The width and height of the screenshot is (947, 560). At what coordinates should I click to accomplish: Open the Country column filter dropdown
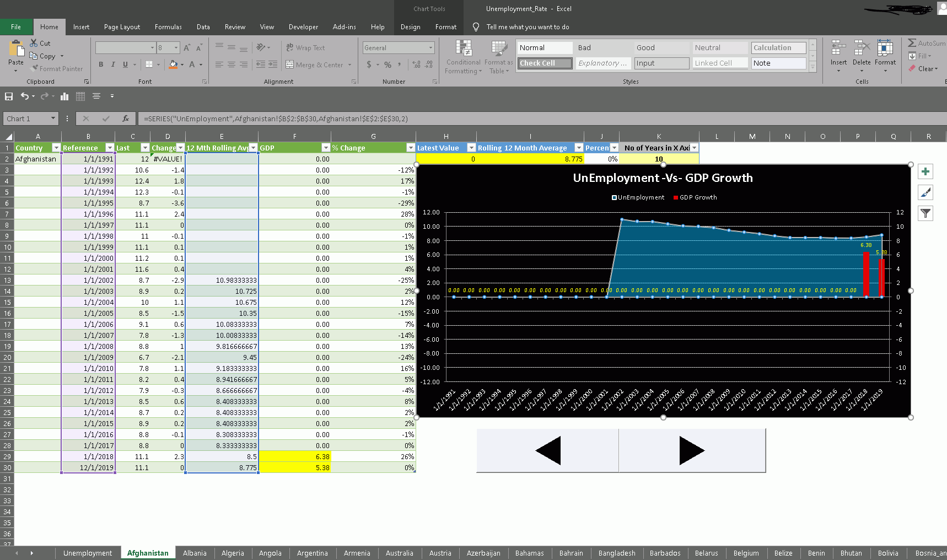(56, 148)
